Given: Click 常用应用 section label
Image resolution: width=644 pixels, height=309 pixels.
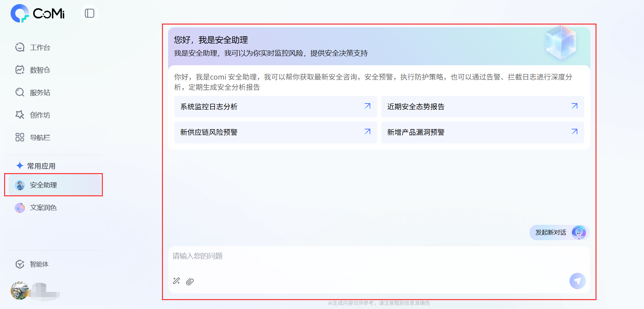Looking at the screenshot, I should tap(41, 166).
